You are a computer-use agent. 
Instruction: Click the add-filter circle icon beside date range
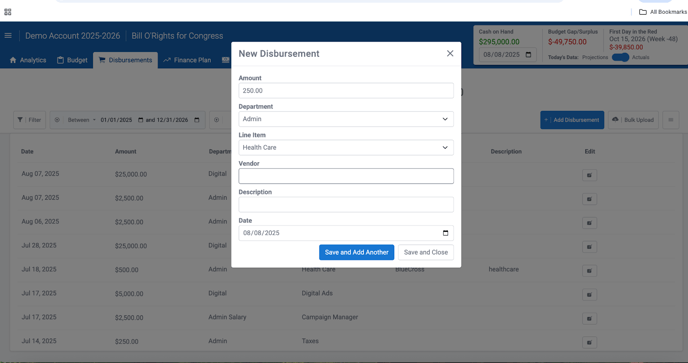click(x=216, y=120)
